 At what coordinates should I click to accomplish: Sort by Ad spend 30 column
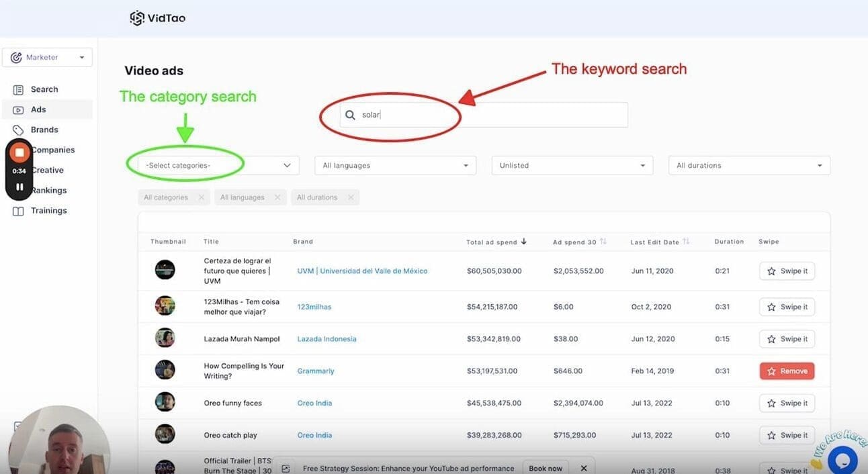pos(579,242)
